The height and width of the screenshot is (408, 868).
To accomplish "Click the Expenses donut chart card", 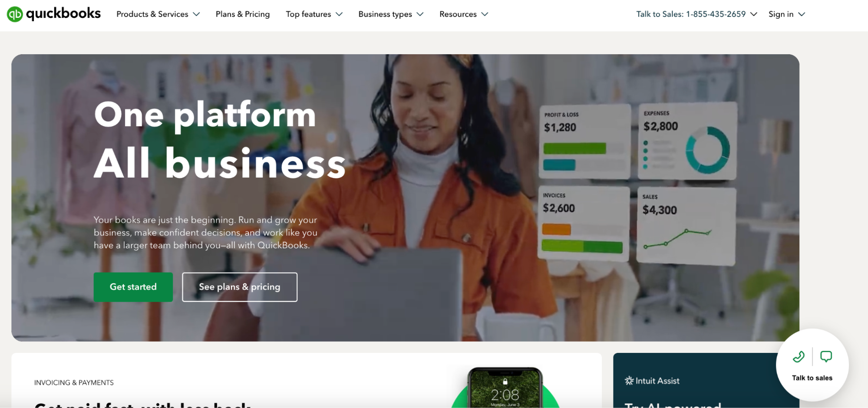I will tap(687, 141).
